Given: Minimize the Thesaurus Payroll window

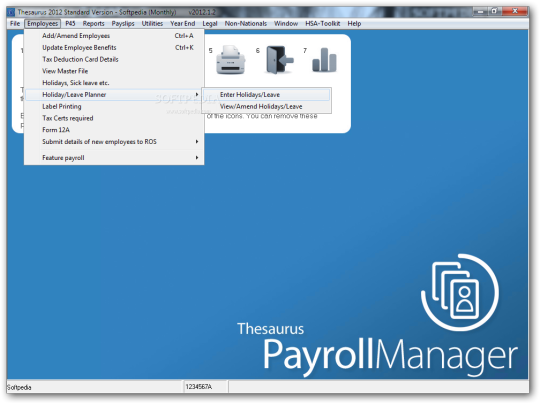Looking at the screenshot, I should tap(480, 11).
